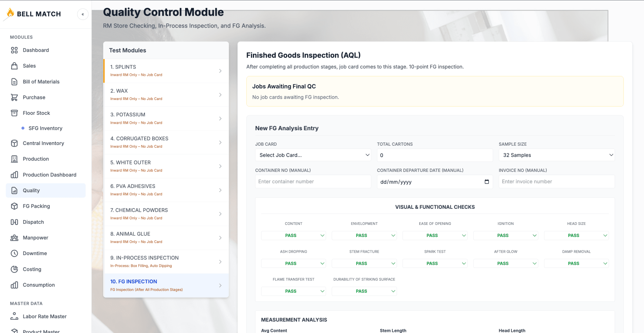Open the Manpower module
Screen dimensions: 644x333
pyautogui.click(x=46, y=238)
